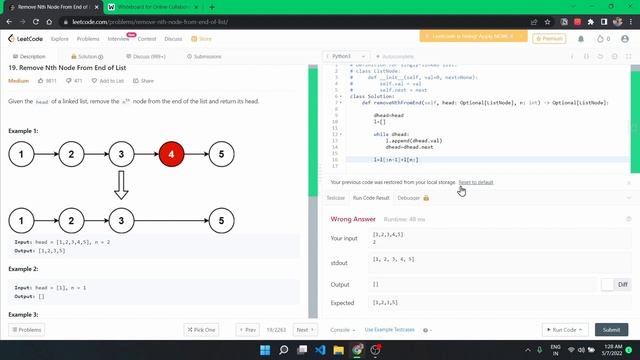Expand the Console dropdown
The image size is (640, 360).
[x=342, y=330]
